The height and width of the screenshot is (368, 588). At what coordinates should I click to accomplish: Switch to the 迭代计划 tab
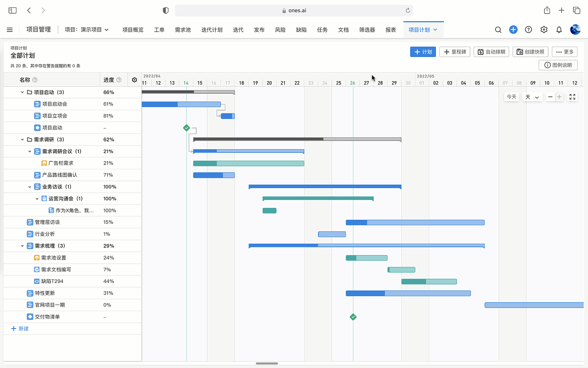pyautogui.click(x=212, y=30)
